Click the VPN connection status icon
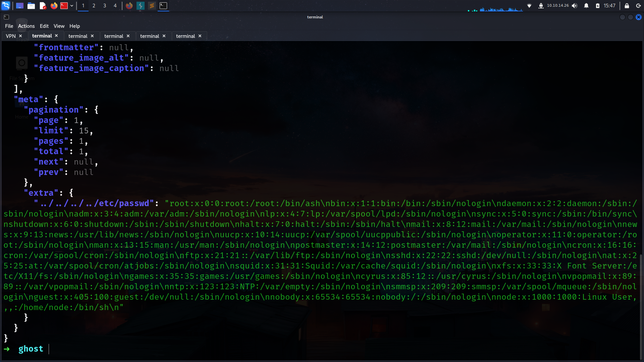 pos(541,6)
